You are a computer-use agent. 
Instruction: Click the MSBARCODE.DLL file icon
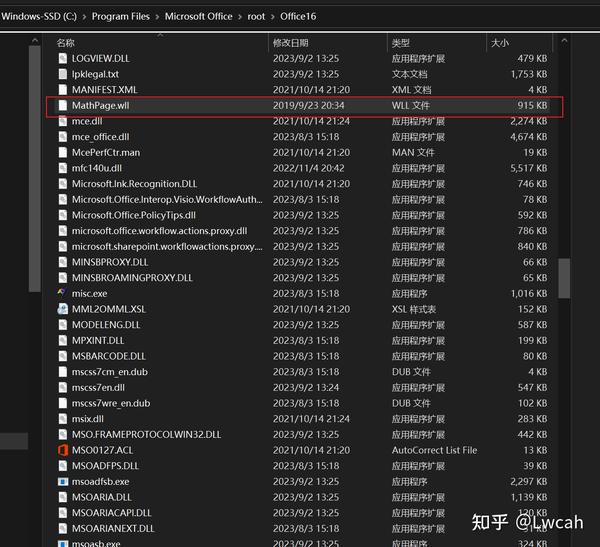tap(63, 356)
